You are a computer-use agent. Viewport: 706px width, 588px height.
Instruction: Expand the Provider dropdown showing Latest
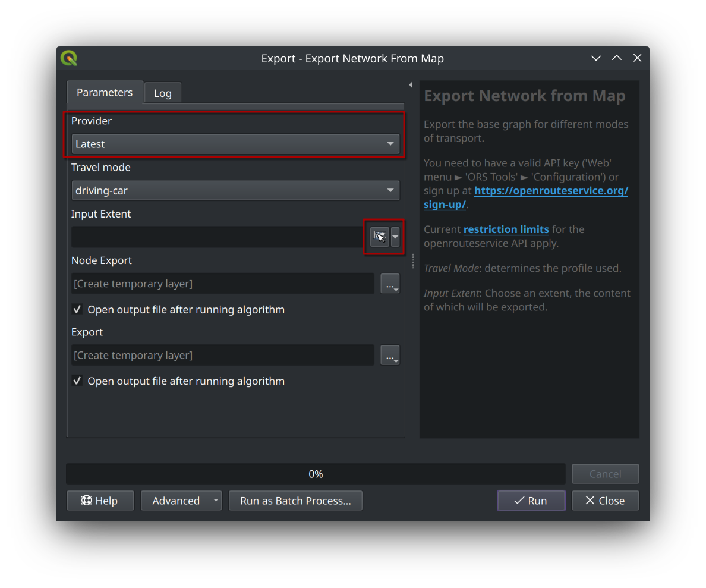click(235, 144)
